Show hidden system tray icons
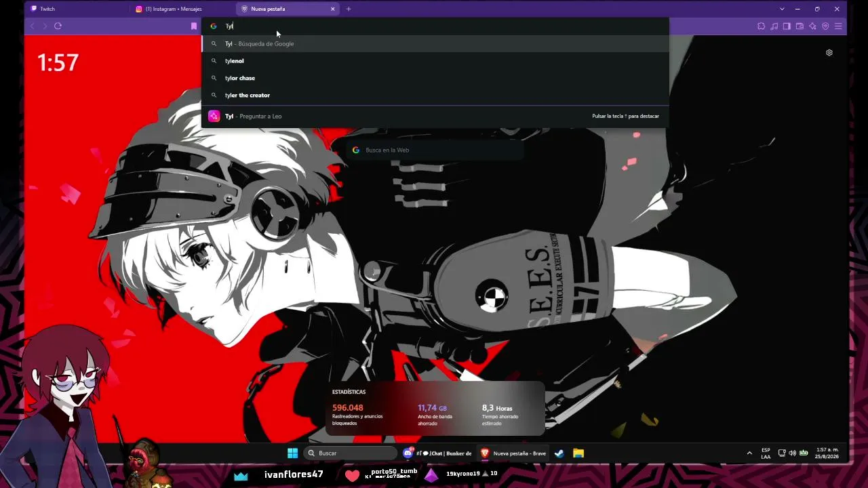 point(749,453)
